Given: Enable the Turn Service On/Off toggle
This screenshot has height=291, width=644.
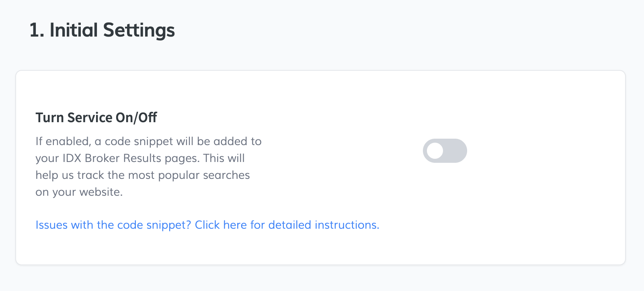Looking at the screenshot, I should pyautogui.click(x=445, y=151).
